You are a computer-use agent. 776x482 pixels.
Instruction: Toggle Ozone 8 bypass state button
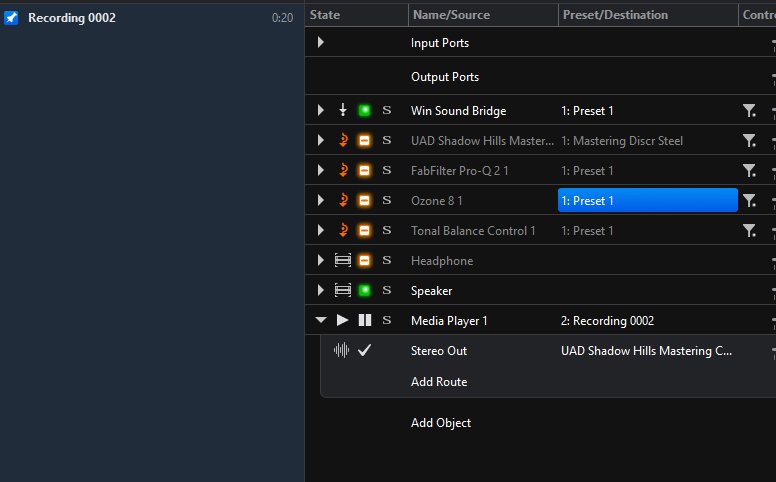coord(364,200)
